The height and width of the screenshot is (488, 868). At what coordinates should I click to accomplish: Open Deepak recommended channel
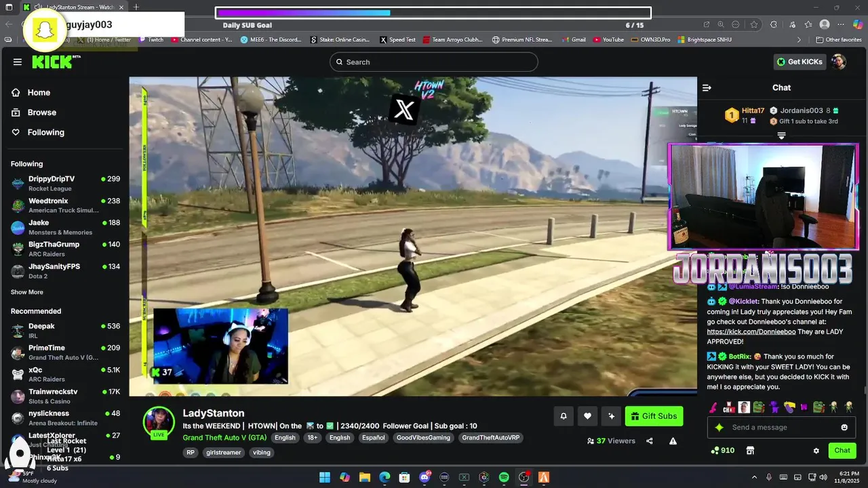pos(65,331)
